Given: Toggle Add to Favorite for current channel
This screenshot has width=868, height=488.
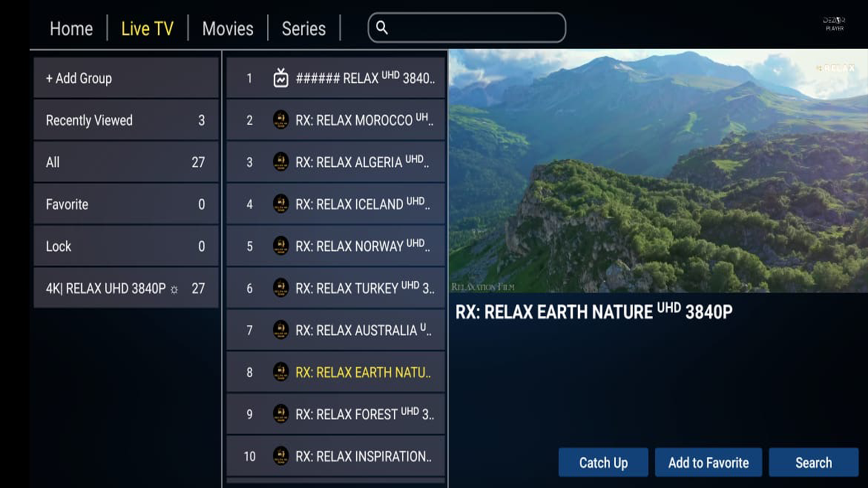Looking at the screenshot, I should pos(708,462).
